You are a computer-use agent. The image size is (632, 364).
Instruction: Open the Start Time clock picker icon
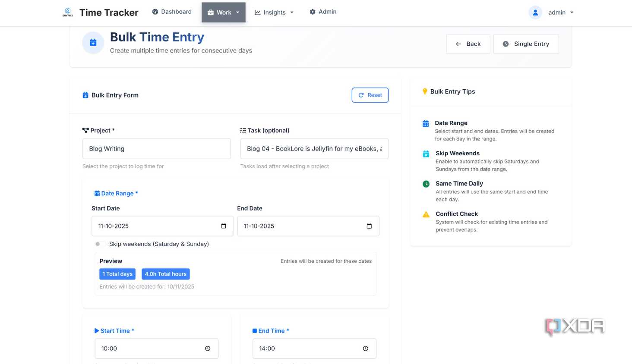point(208,348)
